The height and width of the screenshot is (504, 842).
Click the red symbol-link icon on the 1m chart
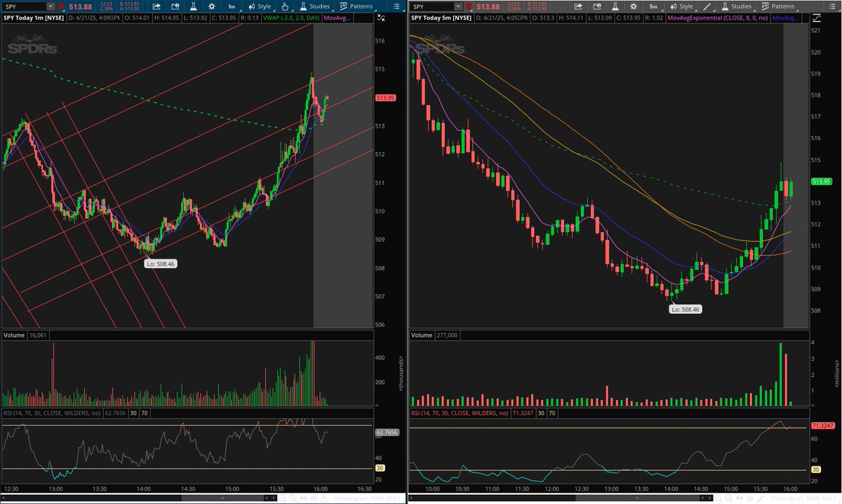(62, 6)
